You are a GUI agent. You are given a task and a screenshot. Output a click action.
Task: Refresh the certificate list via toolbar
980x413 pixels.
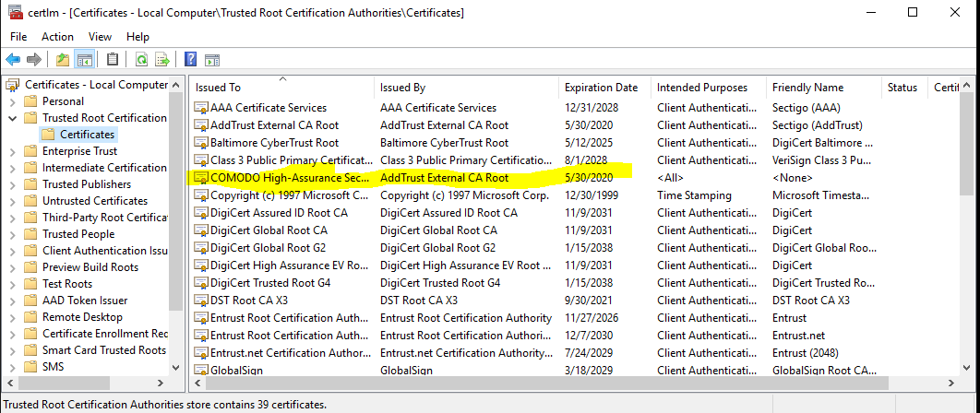tap(142, 59)
